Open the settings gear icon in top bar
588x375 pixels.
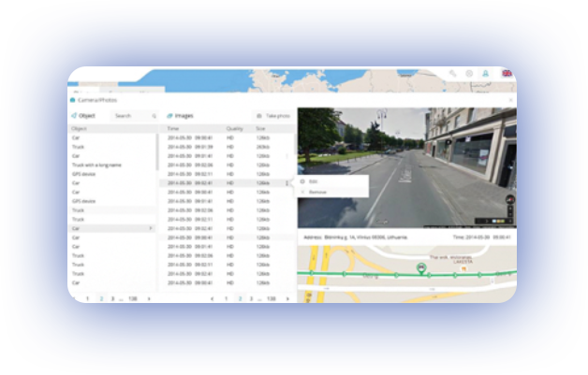coord(469,73)
